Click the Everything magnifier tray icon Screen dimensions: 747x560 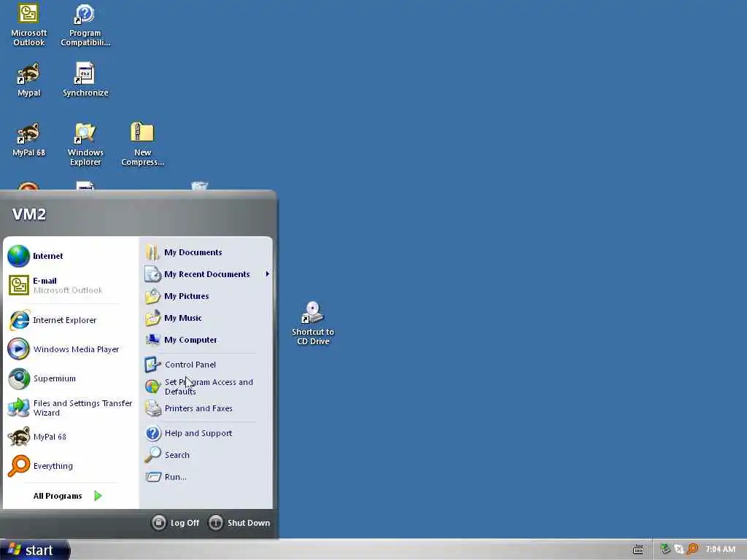[x=693, y=550]
